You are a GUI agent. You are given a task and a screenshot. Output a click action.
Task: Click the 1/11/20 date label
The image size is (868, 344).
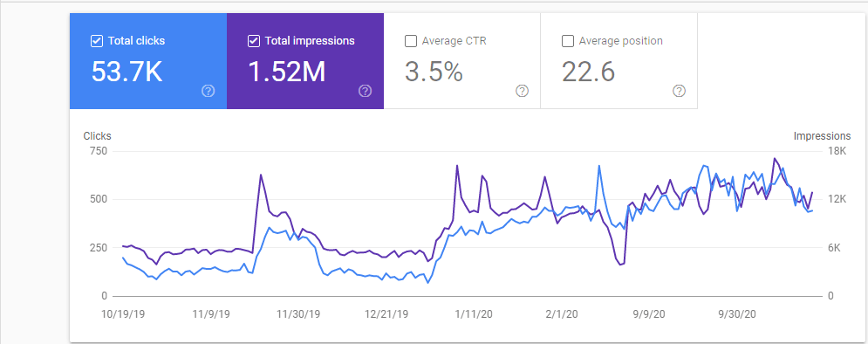coord(475,314)
